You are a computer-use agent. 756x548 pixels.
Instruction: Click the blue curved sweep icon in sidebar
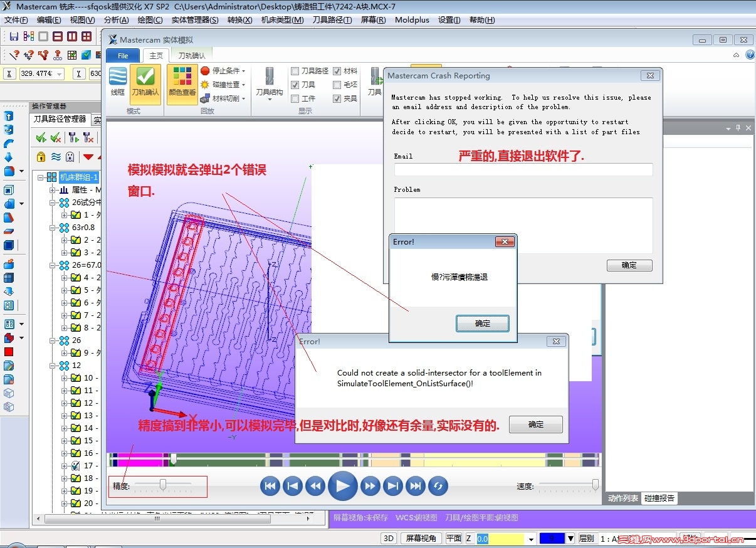pos(9,144)
